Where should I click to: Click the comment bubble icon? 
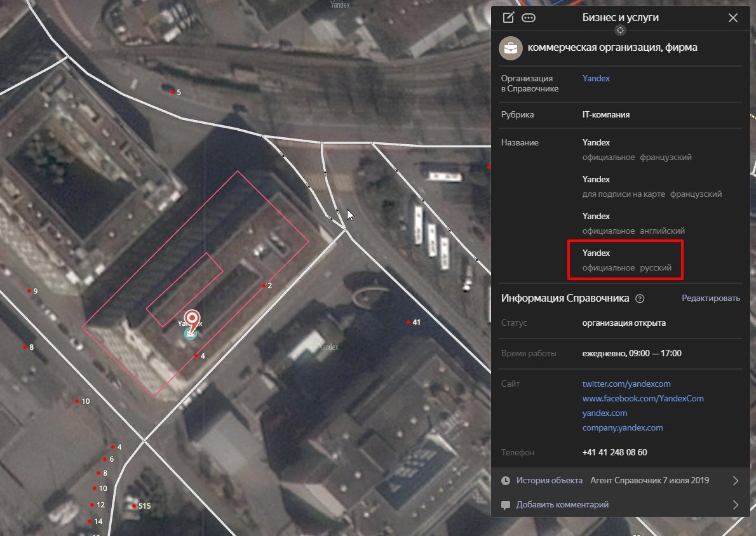(505, 505)
